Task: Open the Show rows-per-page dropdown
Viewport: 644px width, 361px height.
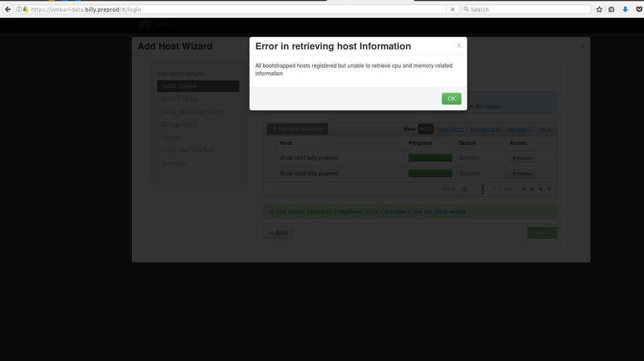Action: coord(471,189)
